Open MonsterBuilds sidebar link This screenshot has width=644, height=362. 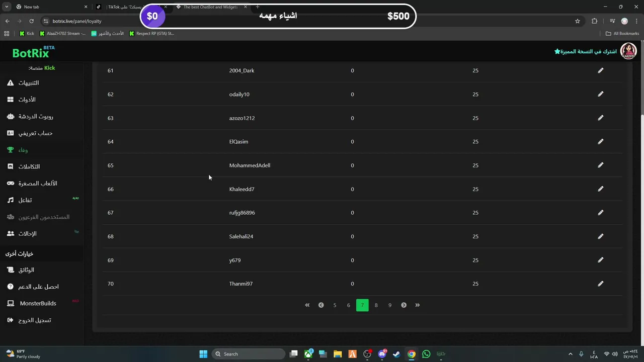coord(31,303)
